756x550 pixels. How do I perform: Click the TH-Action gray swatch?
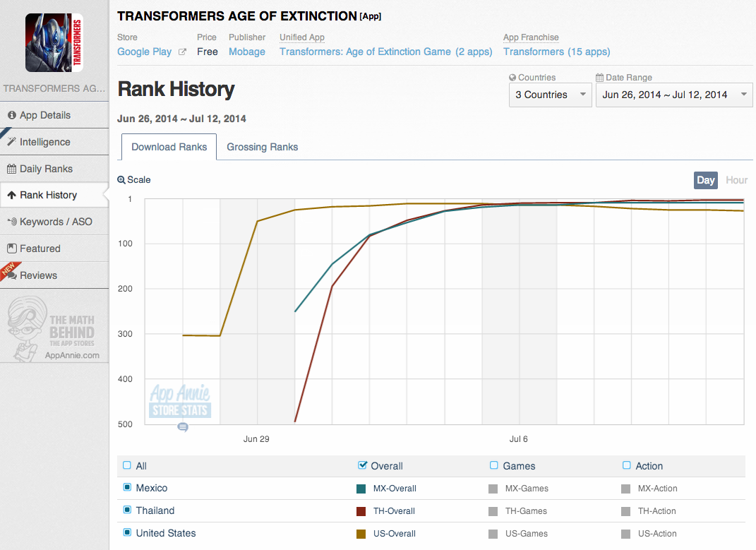pos(626,511)
